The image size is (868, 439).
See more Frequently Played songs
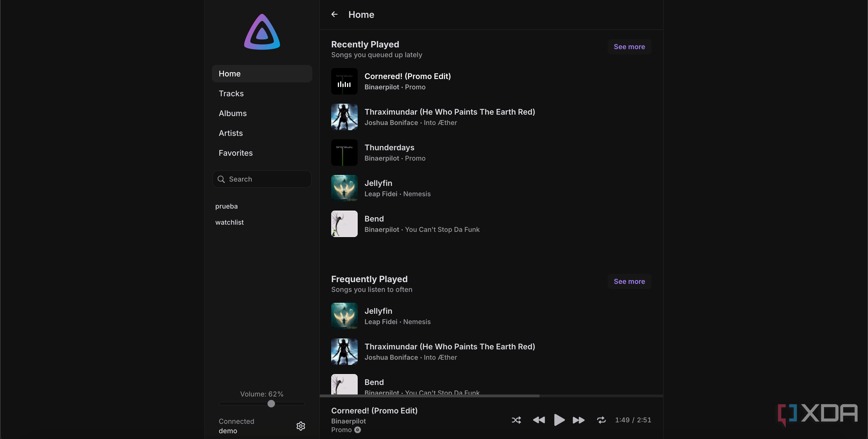pyautogui.click(x=629, y=282)
